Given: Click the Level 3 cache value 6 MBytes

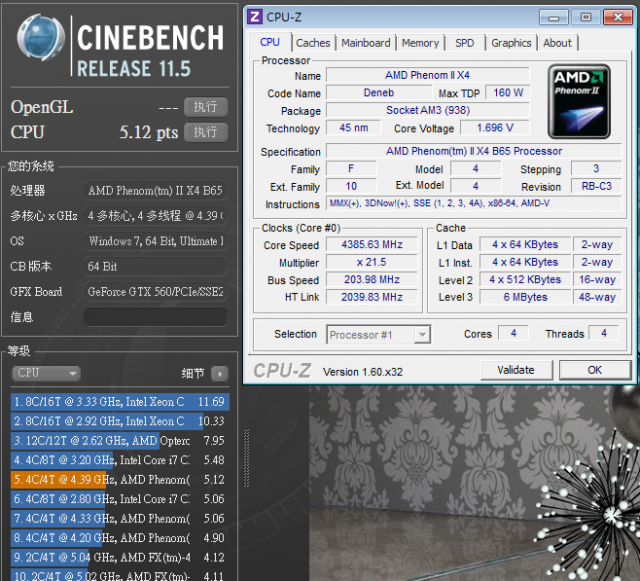Looking at the screenshot, I should click(525, 297).
